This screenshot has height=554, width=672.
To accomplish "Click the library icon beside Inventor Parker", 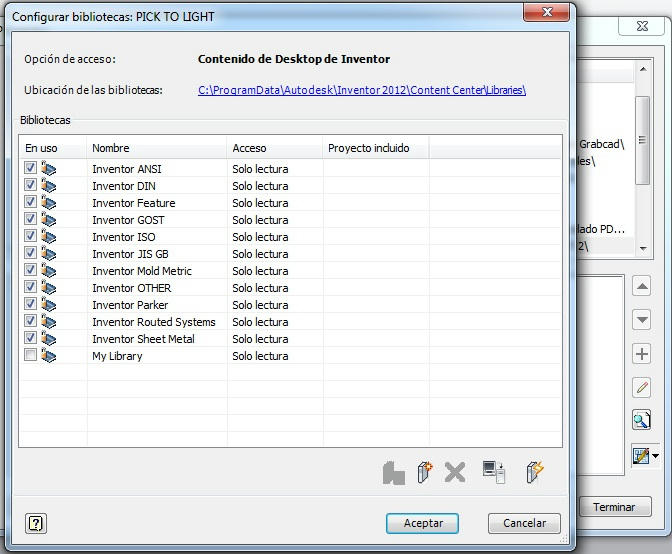I will [48, 305].
